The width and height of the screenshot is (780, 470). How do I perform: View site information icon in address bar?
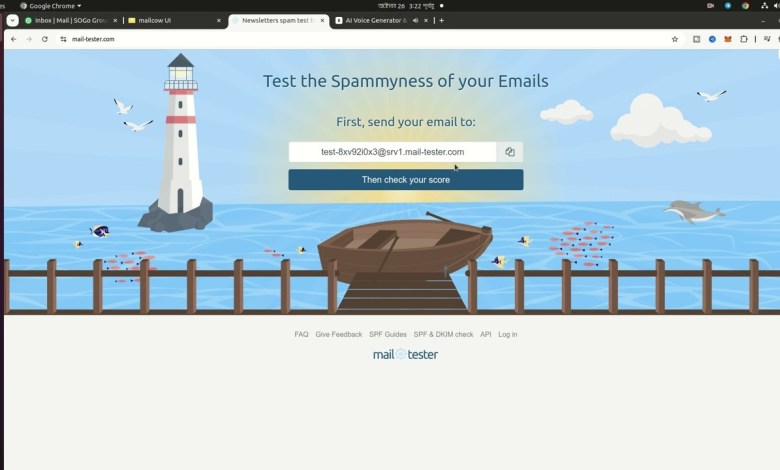point(63,39)
